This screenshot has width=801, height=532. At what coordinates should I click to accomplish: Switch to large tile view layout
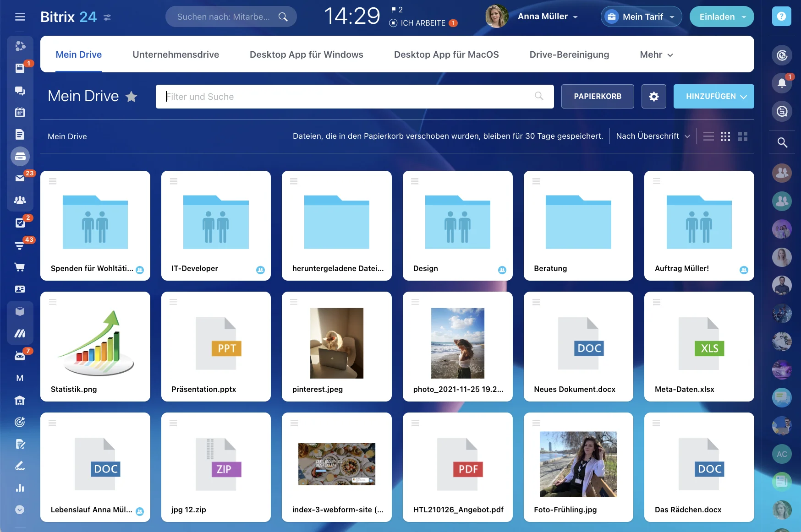743,136
